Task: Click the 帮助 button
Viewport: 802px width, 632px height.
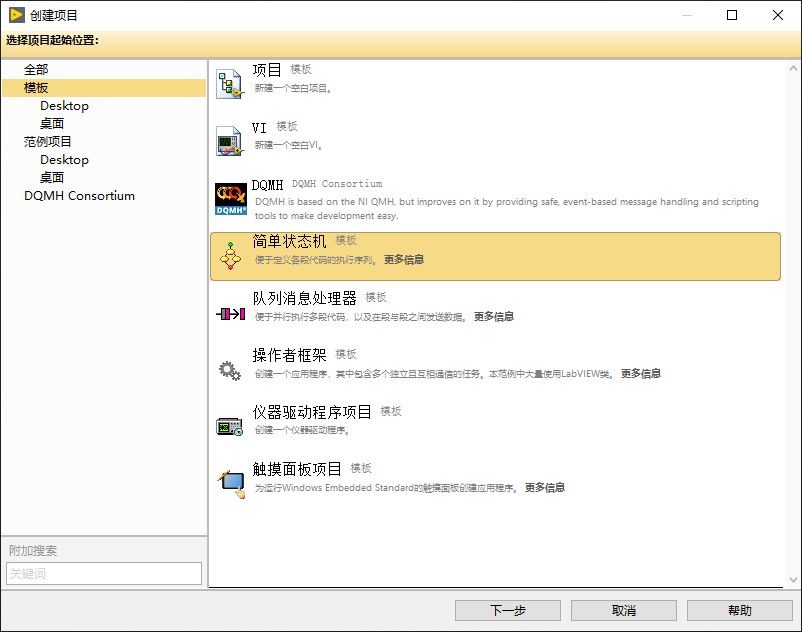Action: point(740,611)
